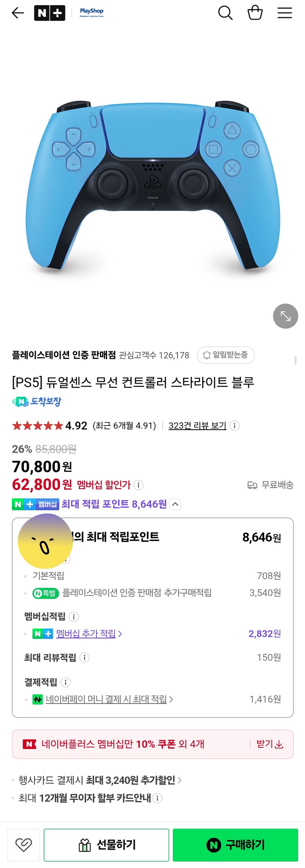Collapse the 최대 적립 포인트 panel
The height and width of the screenshot is (868, 305).
pyautogui.click(x=175, y=504)
